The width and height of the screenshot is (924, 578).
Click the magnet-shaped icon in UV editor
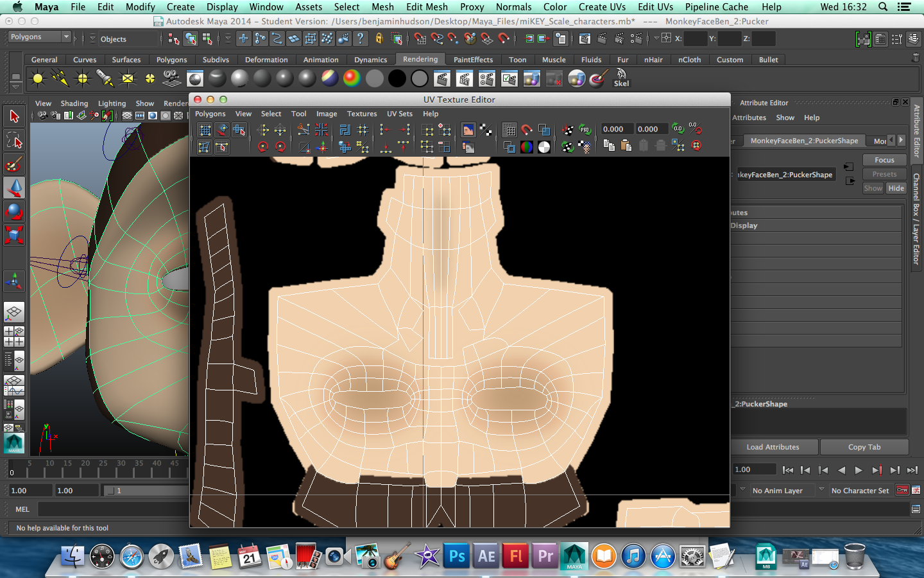(527, 130)
